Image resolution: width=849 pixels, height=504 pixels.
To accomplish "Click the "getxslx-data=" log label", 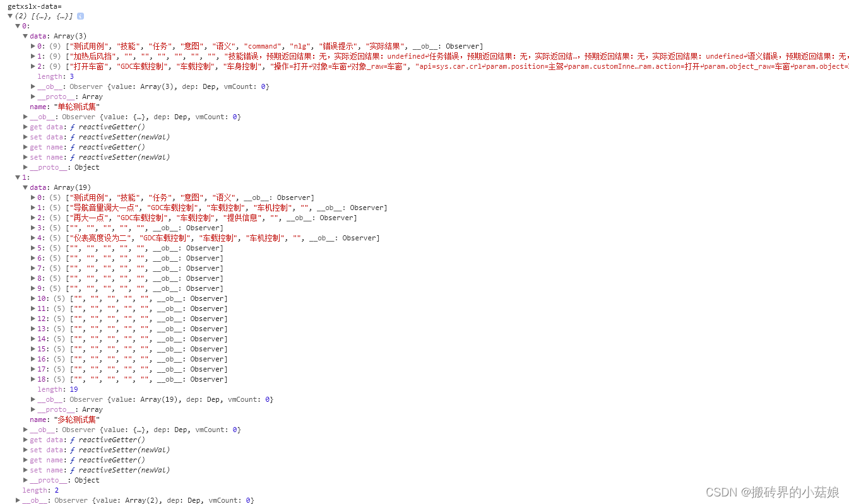I will pos(34,6).
